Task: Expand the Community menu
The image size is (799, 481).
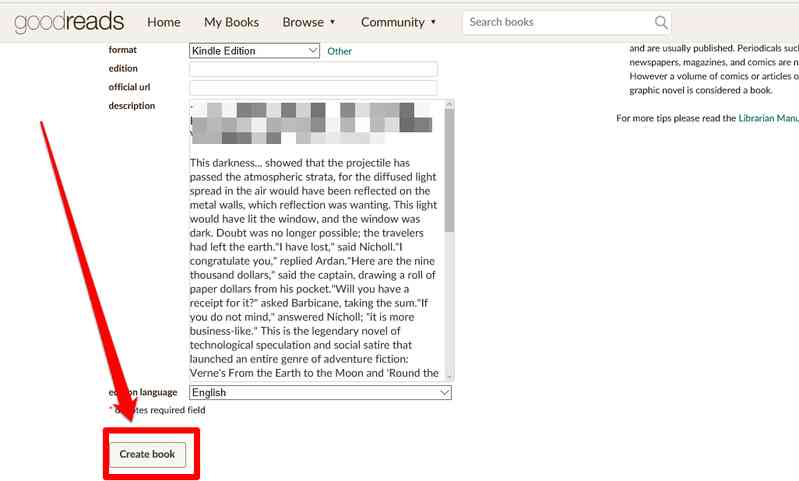Action: click(x=398, y=22)
